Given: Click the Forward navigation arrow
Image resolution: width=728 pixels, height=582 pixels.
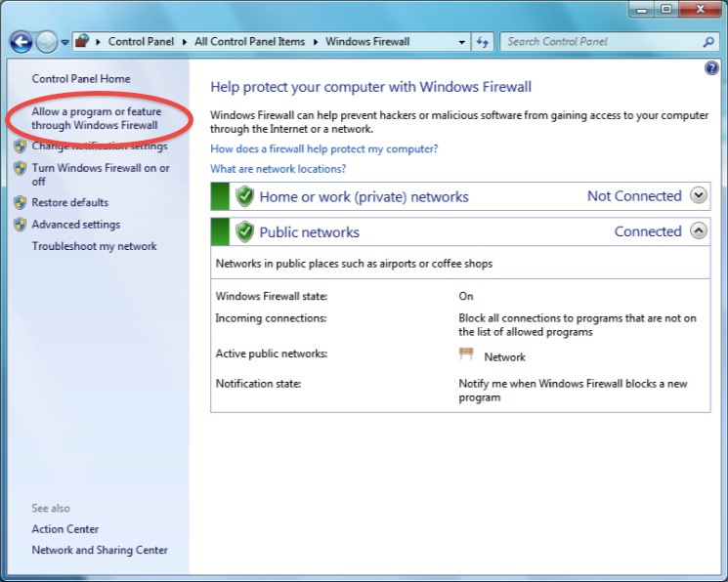Looking at the screenshot, I should click(47, 42).
